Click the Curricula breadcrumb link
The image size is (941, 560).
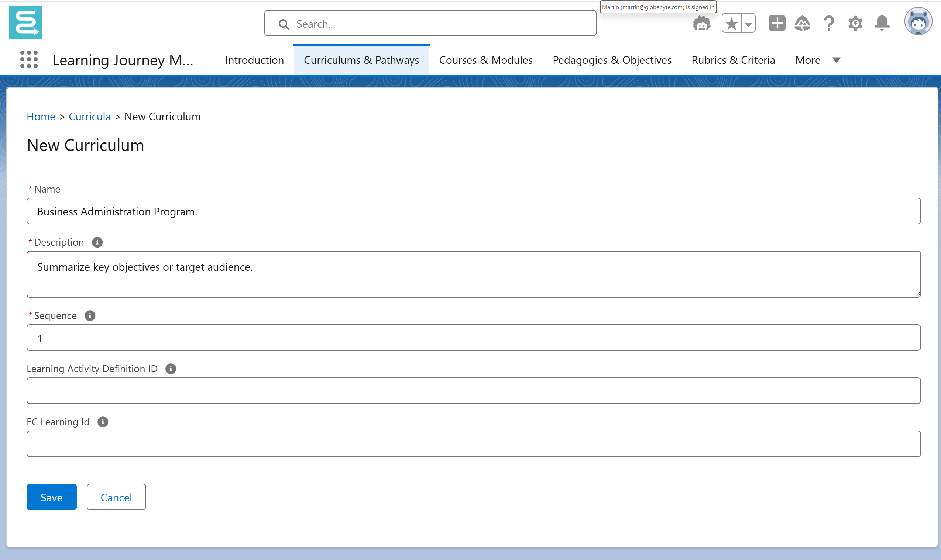pos(89,117)
